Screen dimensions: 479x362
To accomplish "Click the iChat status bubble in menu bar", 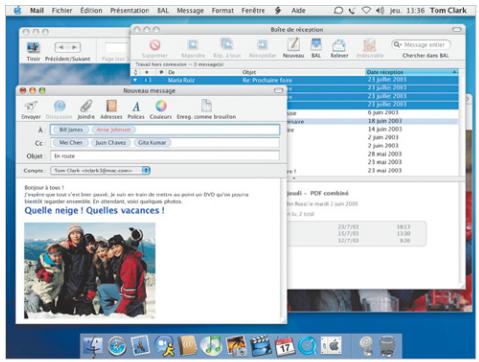I will pyautogui.click(x=338, y=11).
